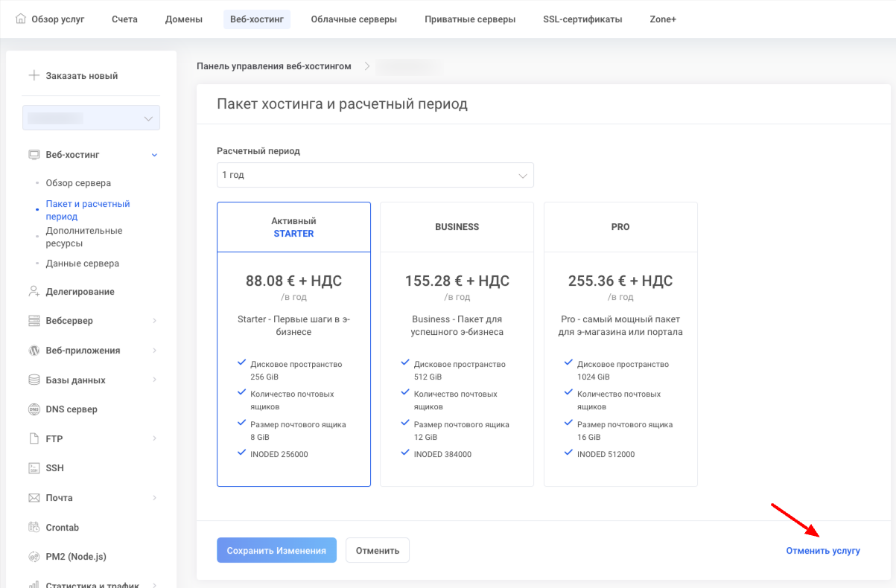Choose the PRO hosting package card
This screenshot has height=588, width=896.
point(620,344)
